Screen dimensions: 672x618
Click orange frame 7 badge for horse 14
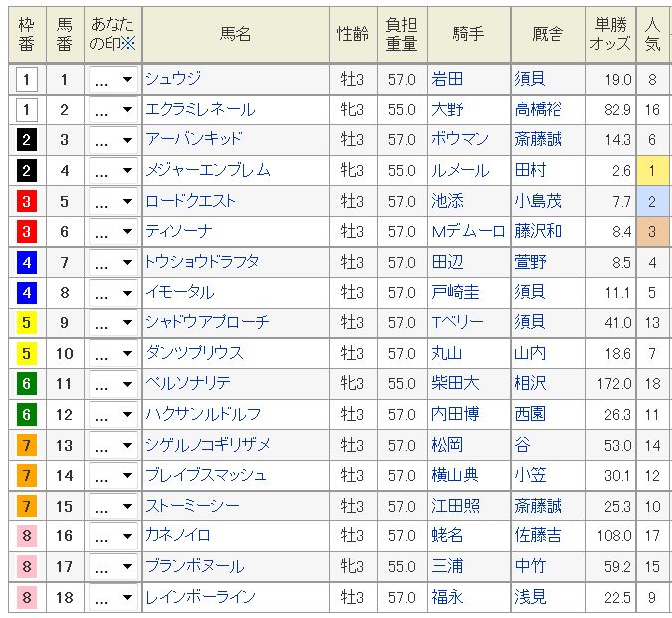pos(27,476)
